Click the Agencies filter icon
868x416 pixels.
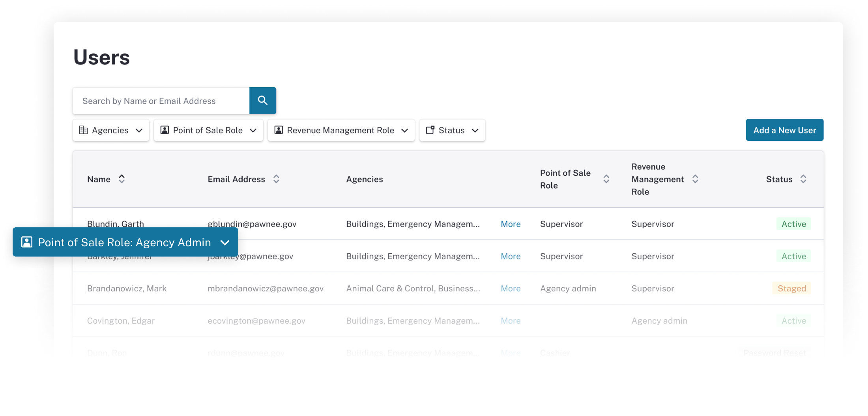tap(84, 130)
